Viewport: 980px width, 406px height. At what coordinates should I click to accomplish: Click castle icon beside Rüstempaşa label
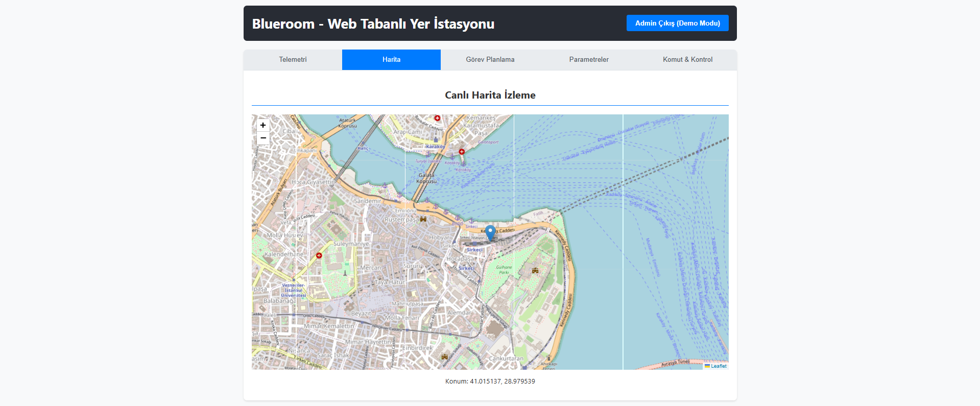(423, 219)
